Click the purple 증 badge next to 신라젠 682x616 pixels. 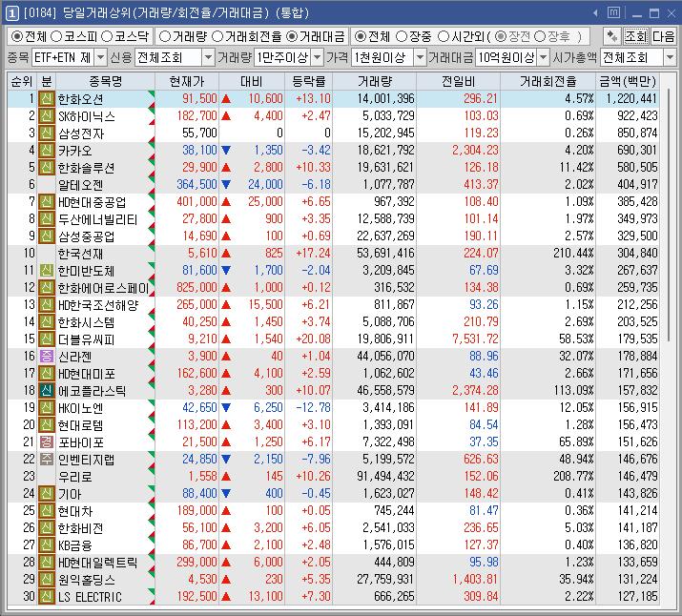pos(46,356)
